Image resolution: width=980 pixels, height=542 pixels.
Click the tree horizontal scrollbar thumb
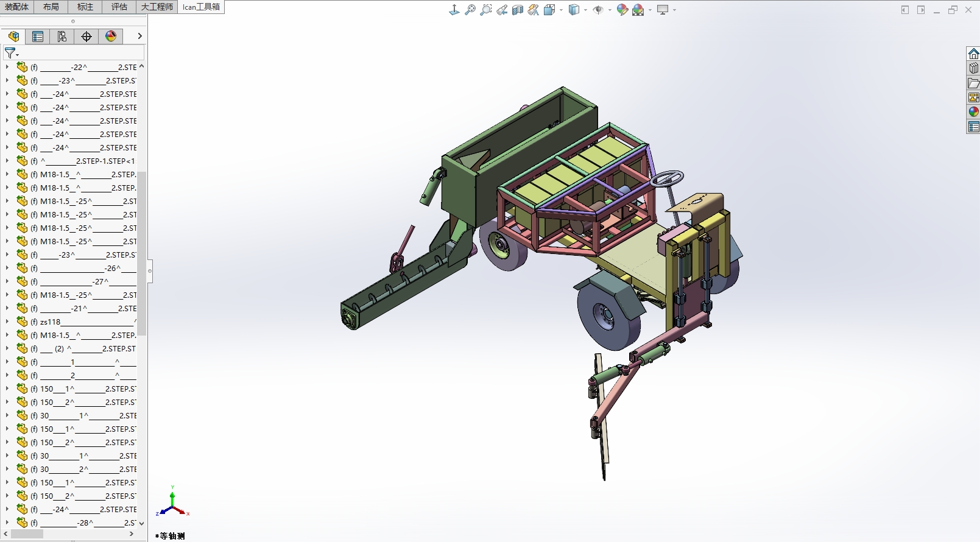[27, 533]
